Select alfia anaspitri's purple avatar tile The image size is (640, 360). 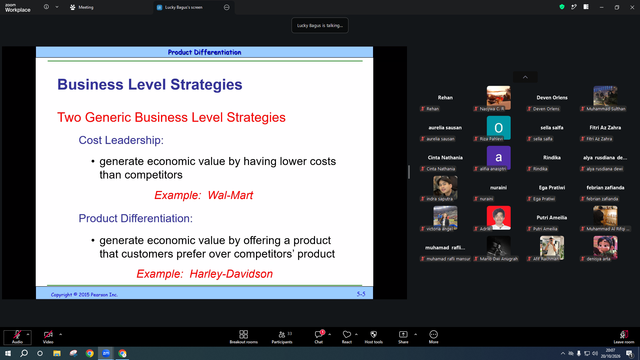click(x=498, y=158)
